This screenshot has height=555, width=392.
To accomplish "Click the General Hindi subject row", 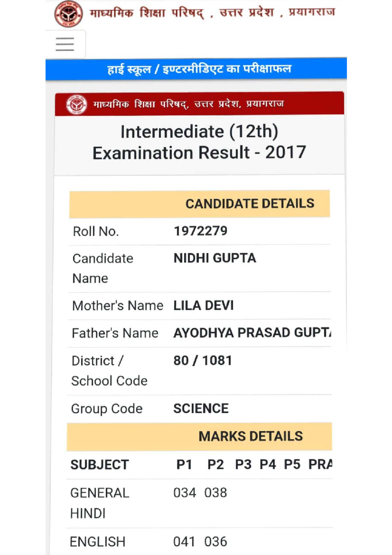I will click(x=100, y=503).
